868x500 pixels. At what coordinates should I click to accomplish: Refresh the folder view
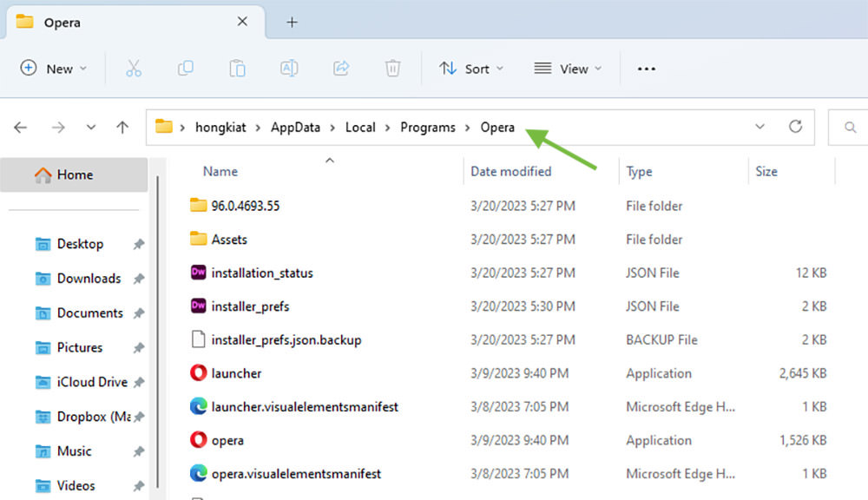point(795,127)
